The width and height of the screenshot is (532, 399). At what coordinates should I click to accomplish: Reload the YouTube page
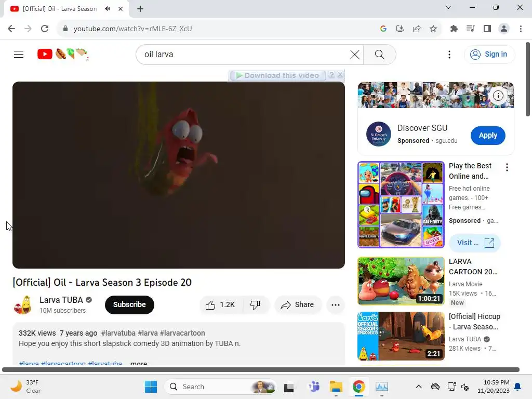click(x=45, y=29)
